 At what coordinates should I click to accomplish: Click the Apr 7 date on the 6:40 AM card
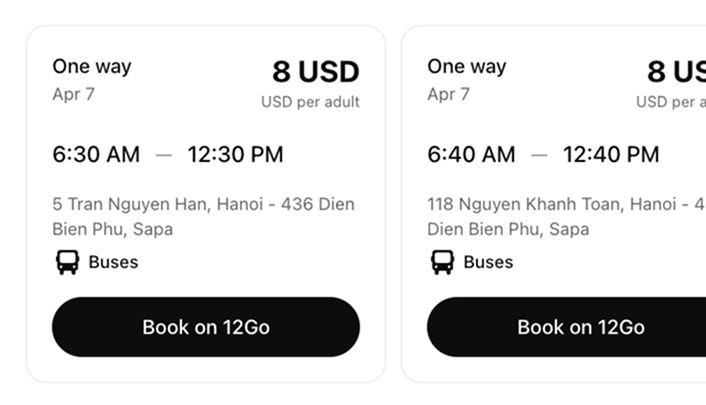[448, 95]
